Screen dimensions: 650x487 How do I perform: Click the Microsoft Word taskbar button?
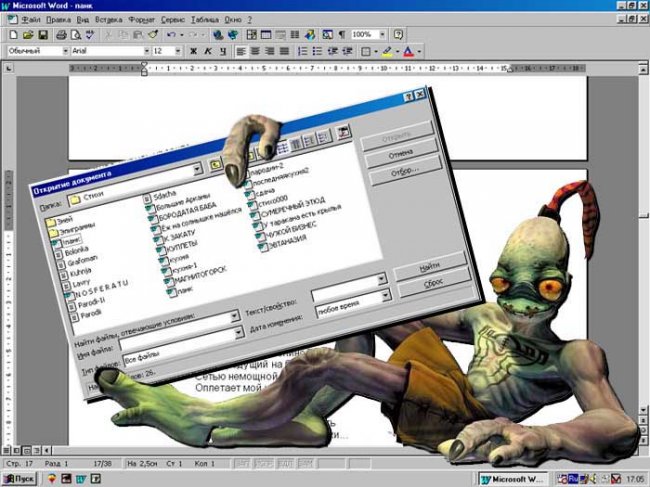coord(513,480)
